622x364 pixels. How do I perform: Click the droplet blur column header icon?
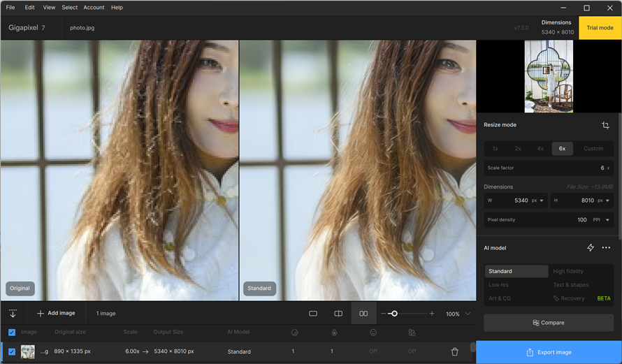(334, 333)
